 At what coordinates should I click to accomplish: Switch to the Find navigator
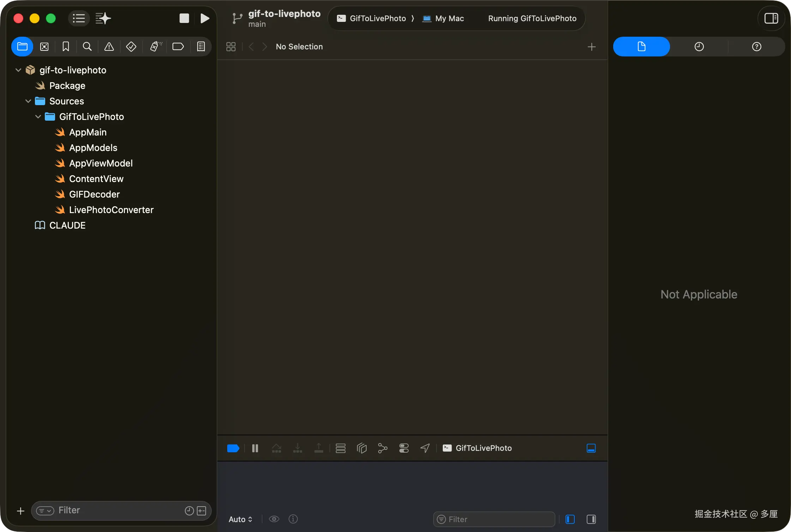tap(87, 47)
